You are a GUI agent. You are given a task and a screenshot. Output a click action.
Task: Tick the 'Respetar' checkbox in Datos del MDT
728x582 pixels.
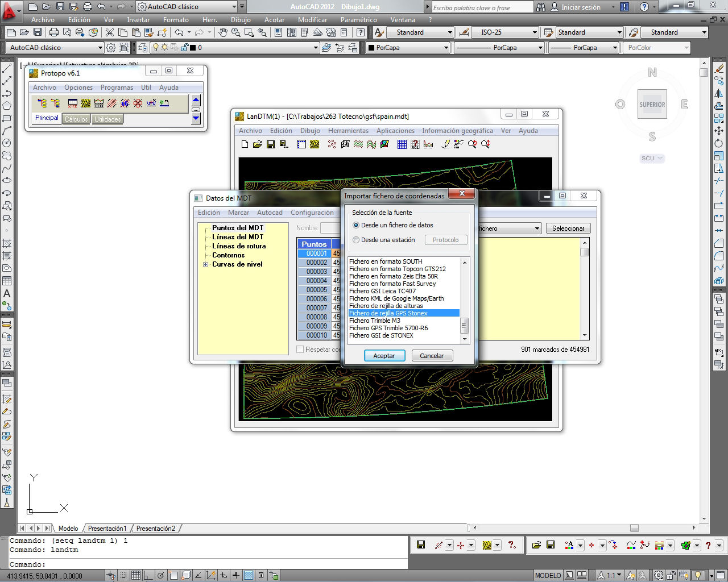(x=300, y=350)
